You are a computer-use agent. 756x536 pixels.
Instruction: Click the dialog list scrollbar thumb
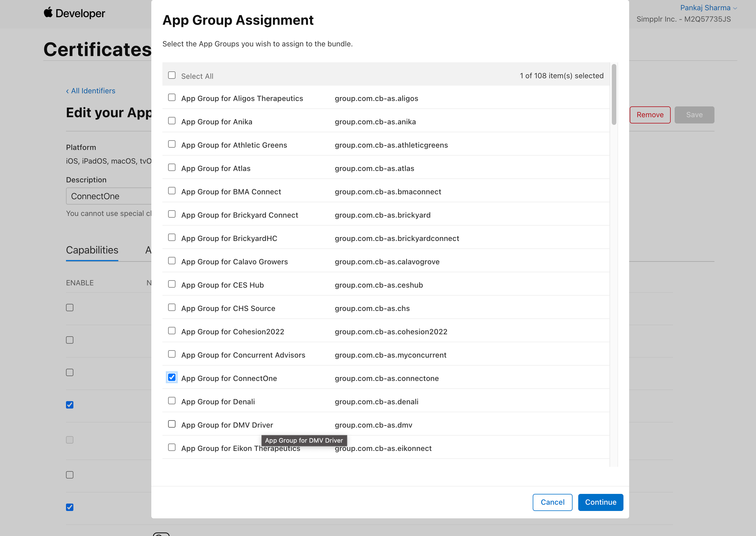(x=614, y=94)
